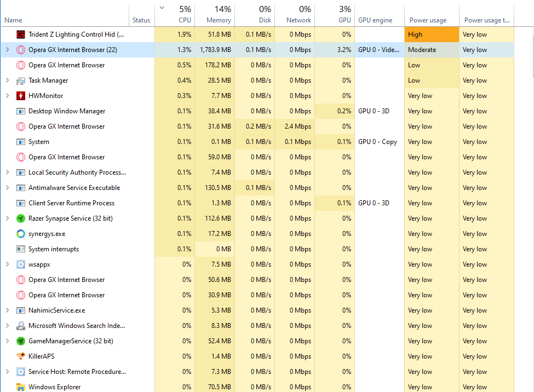Click the red HWMonitor icon
534x392 pixels.
click(x=21, y=96)
